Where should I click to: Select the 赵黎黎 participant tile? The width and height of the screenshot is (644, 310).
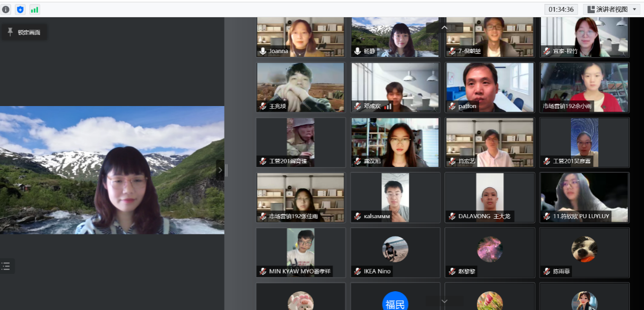coord(490,251)
